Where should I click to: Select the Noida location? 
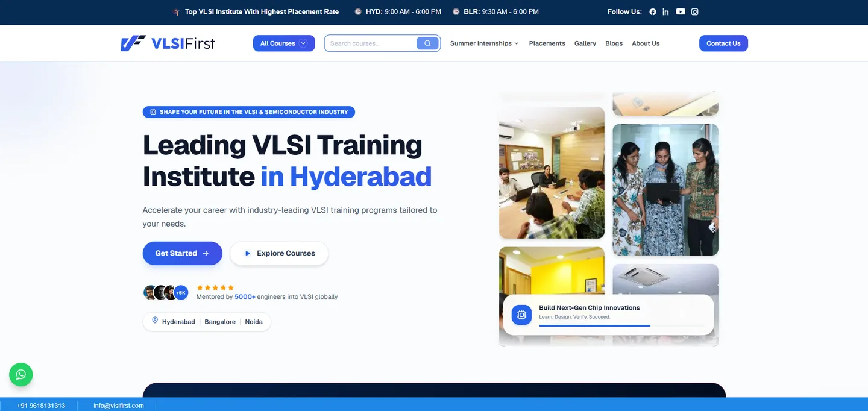[254, 322]
